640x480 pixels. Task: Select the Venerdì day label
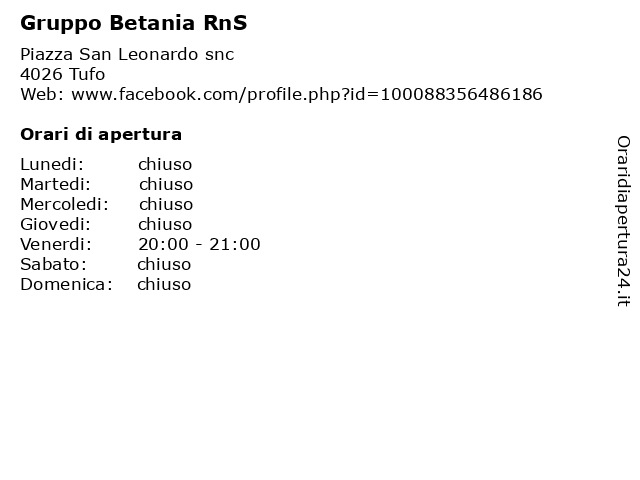click(x=56, y=244)
